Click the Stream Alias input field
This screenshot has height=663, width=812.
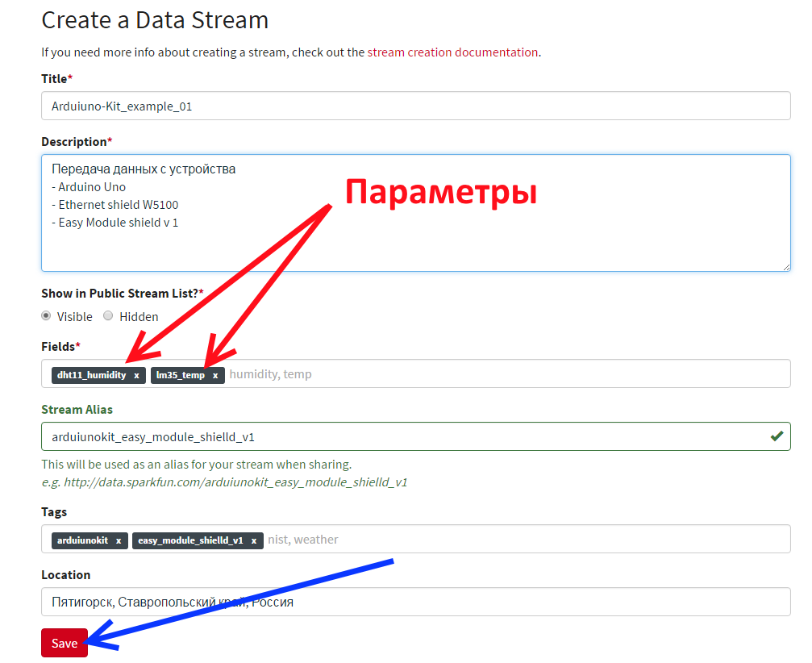pyautogui.click(x=416, y=436)
